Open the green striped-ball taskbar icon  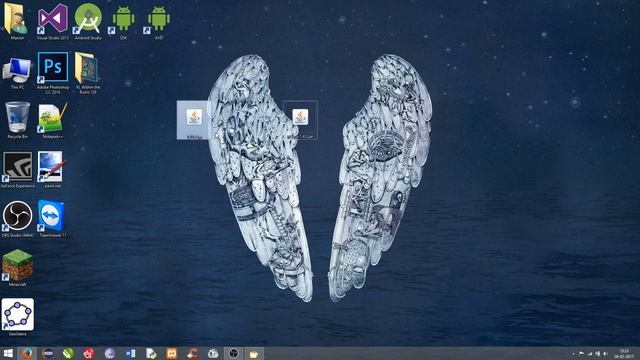pyautogui.click(x=68, y=353)
